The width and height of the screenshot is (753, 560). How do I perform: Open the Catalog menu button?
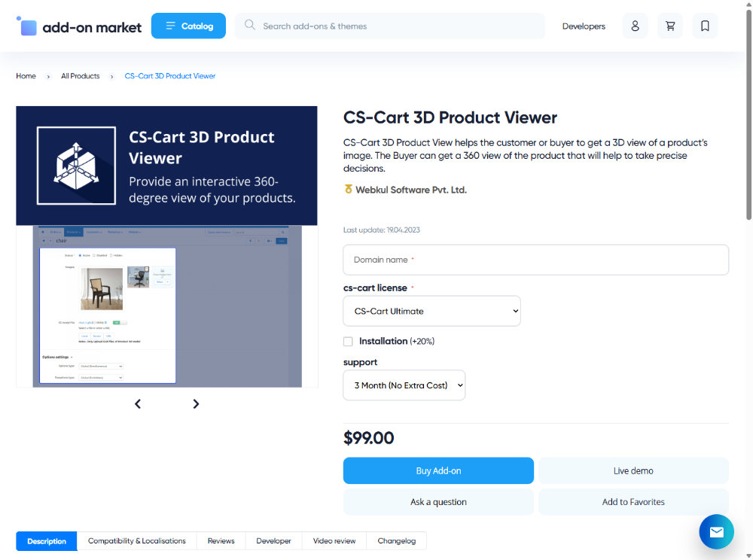coord(188,26)
